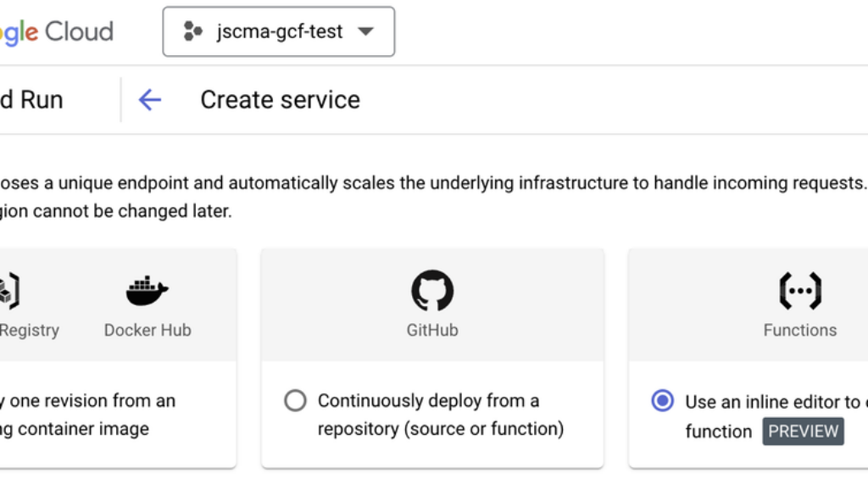Screen dimensions: 868x496
Task: Click the PREVIEW badge
Action: coord(803,431)
